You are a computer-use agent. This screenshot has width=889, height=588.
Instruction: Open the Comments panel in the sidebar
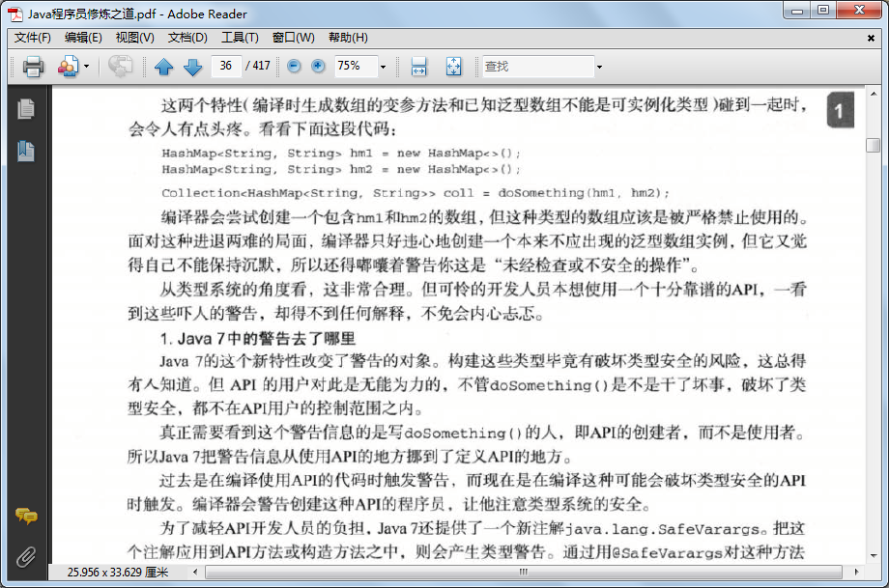click(x=26, y=516)
